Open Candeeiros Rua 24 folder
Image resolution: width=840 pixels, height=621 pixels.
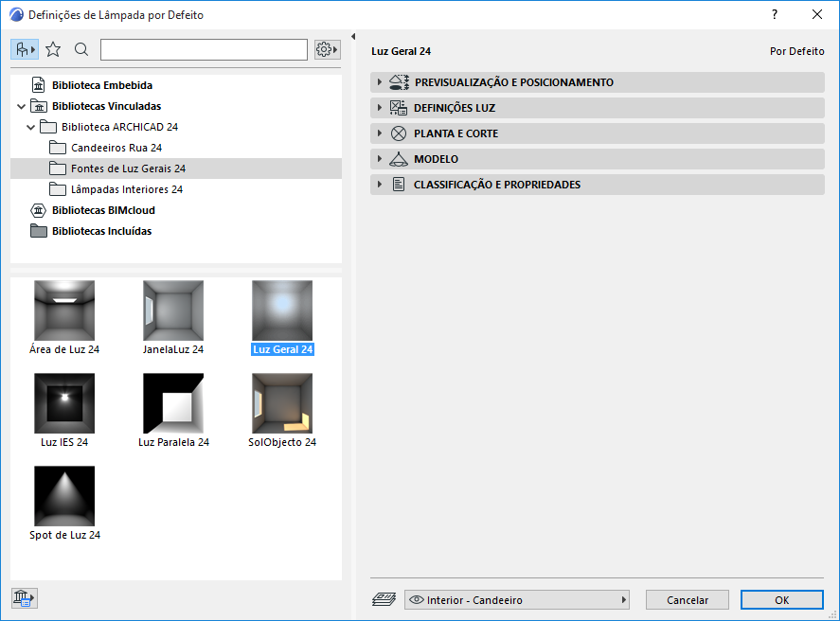pyautogui.click(x=116, y=148)
